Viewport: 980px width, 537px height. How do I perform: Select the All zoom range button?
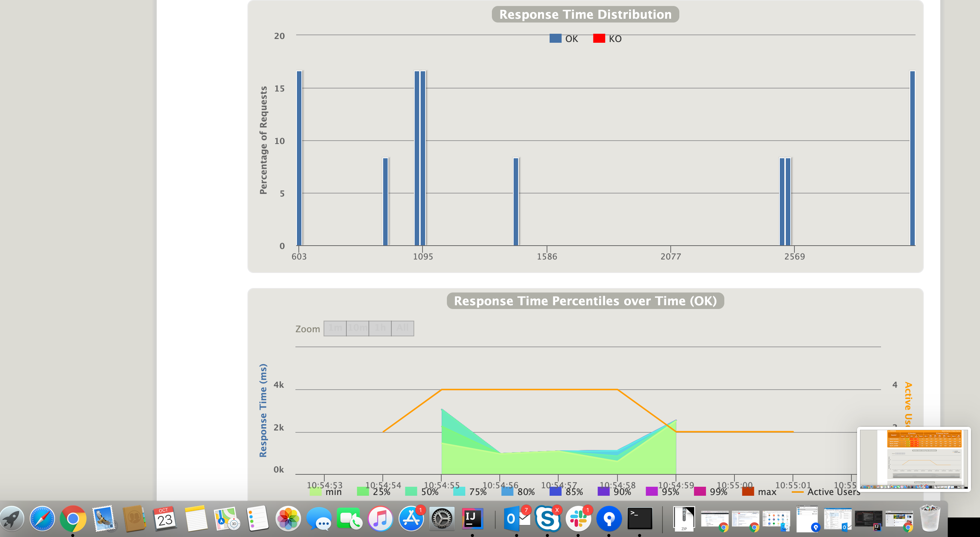pos(403,328)
